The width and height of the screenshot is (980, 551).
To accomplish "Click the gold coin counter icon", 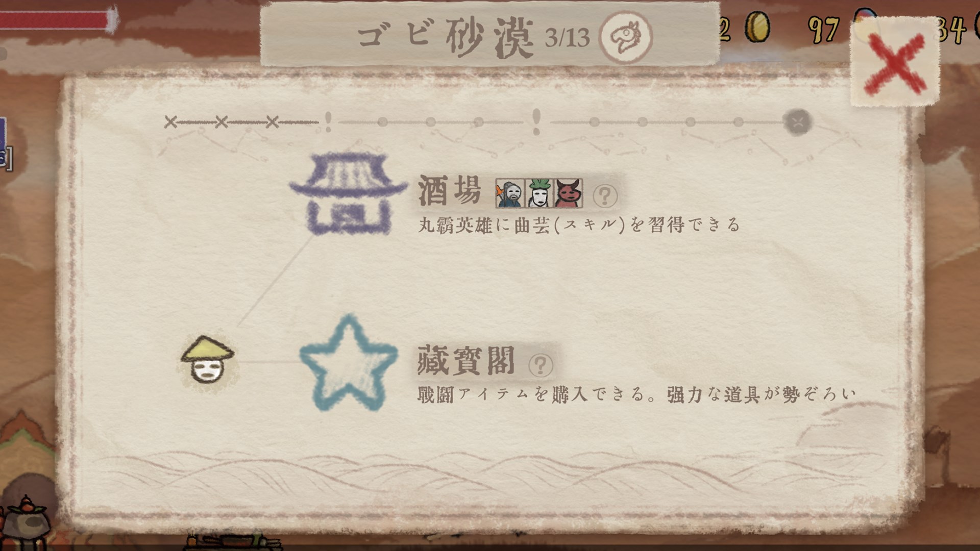I will (757, 27).
